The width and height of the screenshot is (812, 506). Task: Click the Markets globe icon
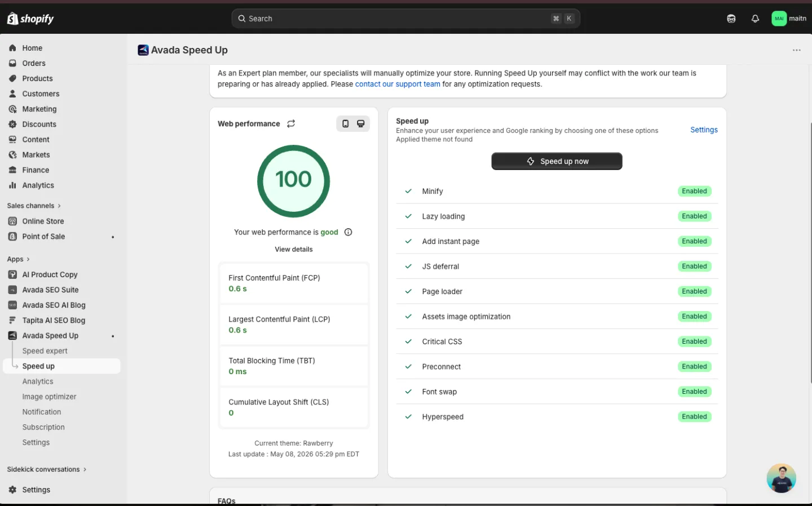(x=12, y=154)
